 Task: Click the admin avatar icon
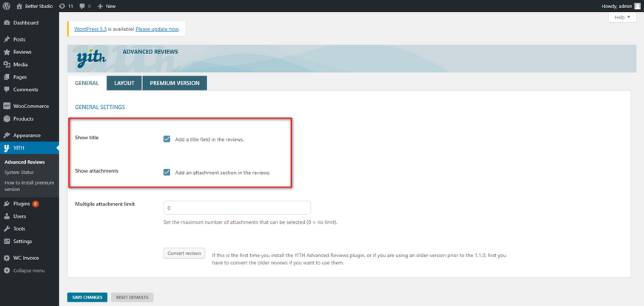pos(637,6)
